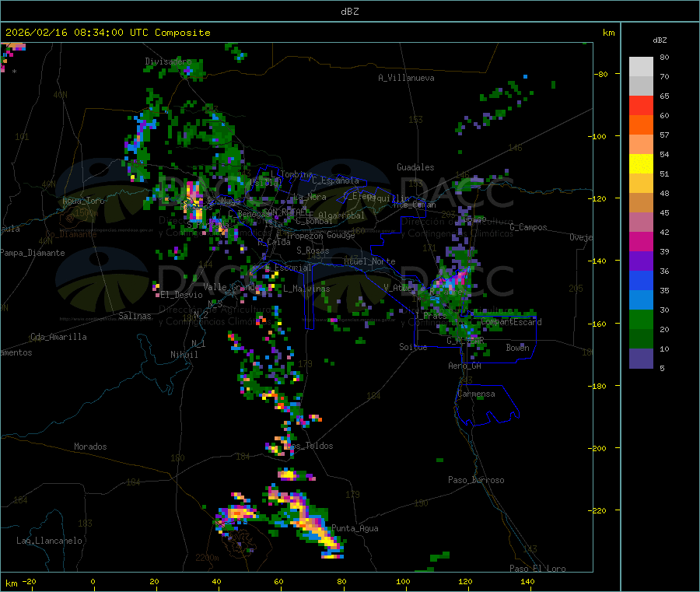Click the 80 tick on the horizontal axis
The height and width of the screenshot is (592, 700).
[341, 581]
